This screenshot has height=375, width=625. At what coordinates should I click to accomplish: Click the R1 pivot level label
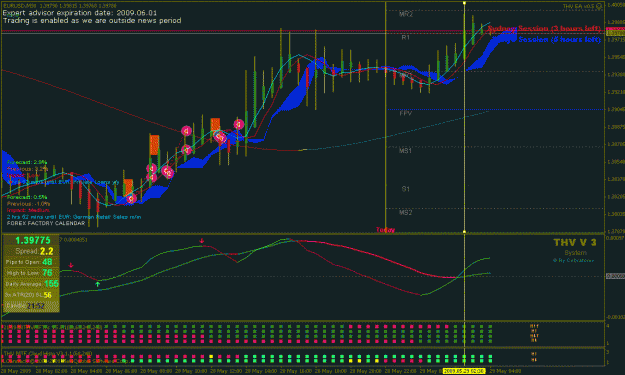point(405,37)
